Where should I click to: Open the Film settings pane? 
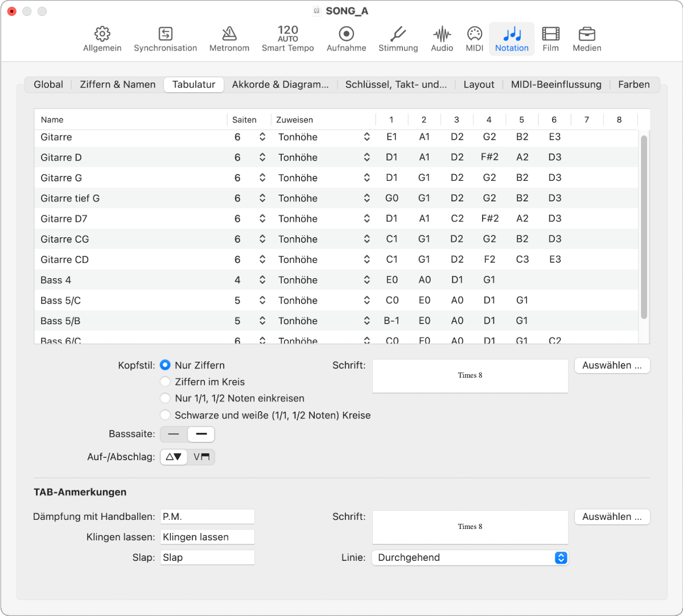tap(550, 39)
